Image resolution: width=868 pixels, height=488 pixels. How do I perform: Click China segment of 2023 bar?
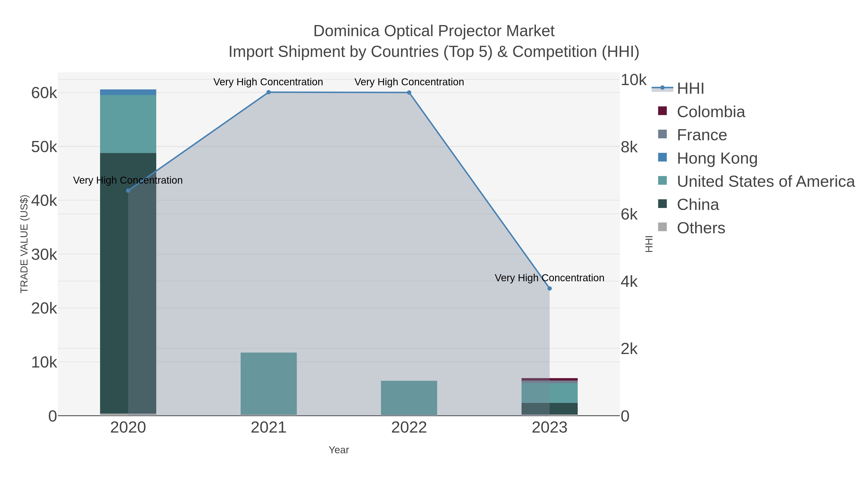pos(549,409)
